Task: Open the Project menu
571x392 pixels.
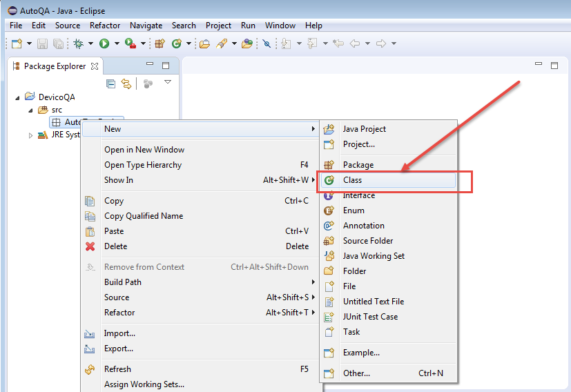Action: tap(218, 26)
